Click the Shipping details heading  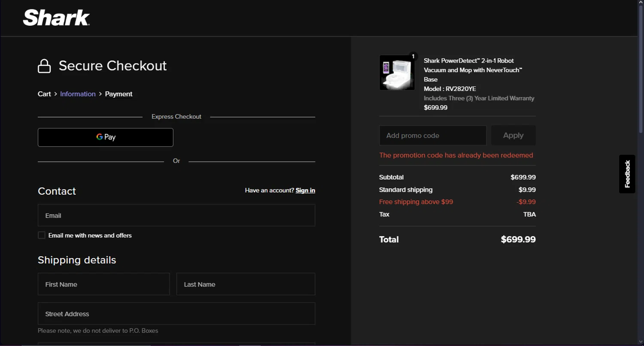click(x=77, y=260)
